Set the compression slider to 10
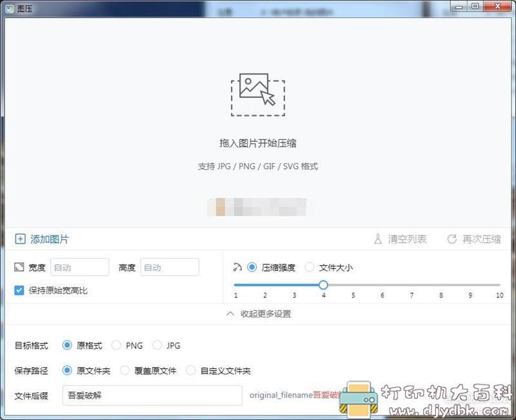This screenshot has height=420, width=516. pyautogui.click(x=499, y=285)
